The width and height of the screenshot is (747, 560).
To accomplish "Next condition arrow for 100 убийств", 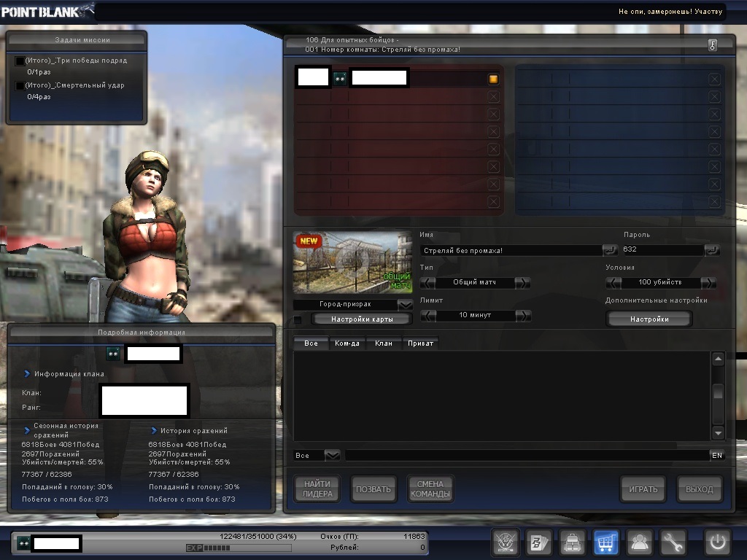I will [x=708, y=283].
